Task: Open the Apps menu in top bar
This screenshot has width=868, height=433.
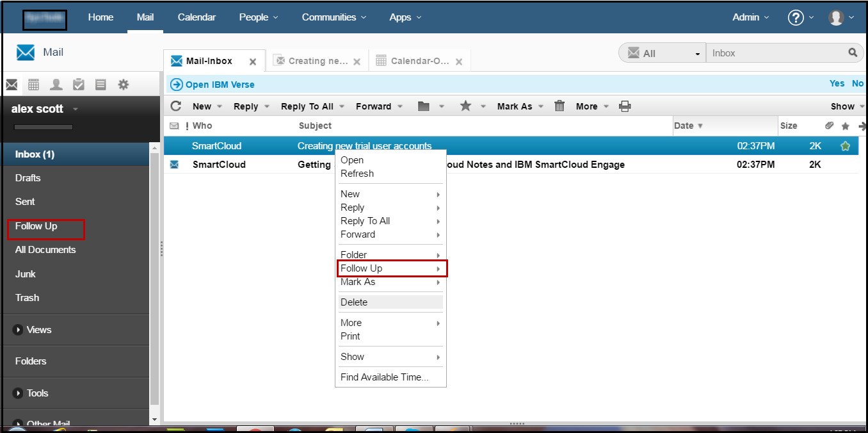Action: [406, 17]
